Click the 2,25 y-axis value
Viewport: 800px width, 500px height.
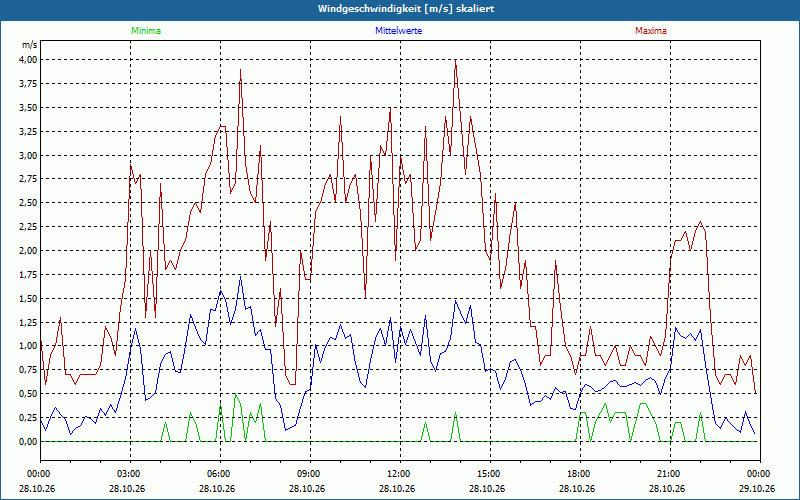click(x=28, y=227)
